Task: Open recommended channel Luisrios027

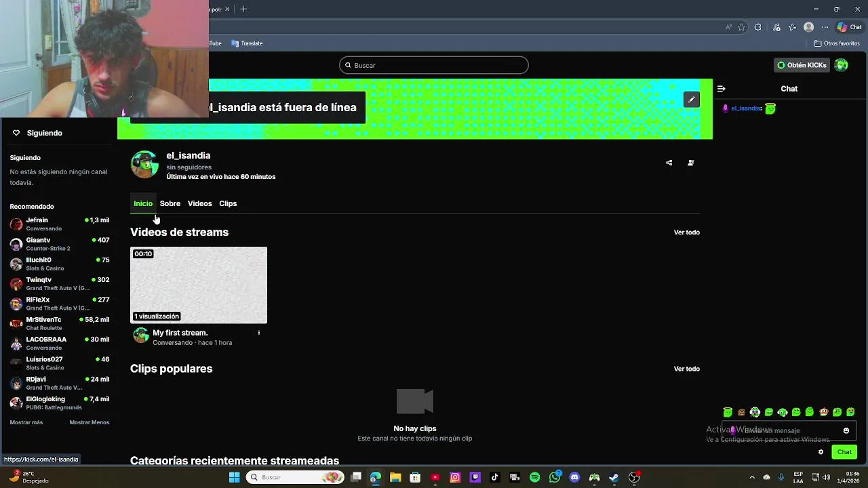Action: pos(60,363)
